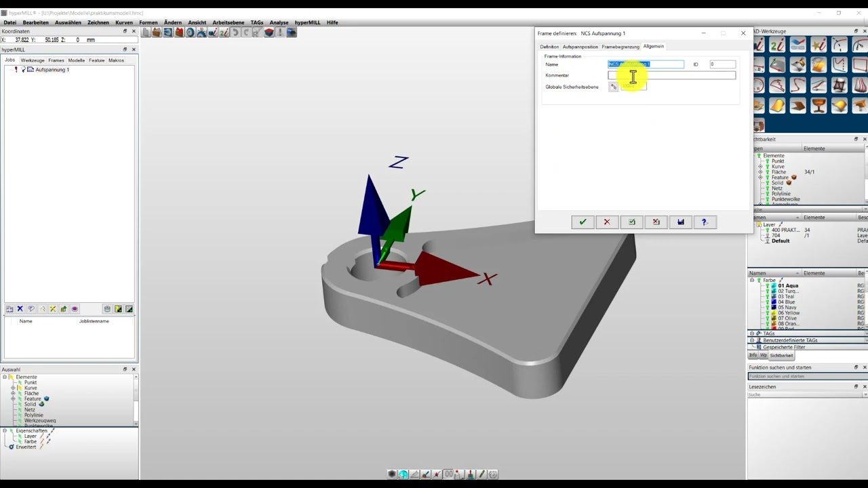Click the purple disc icon in Jobs toolbar

[x=75, y=309]
